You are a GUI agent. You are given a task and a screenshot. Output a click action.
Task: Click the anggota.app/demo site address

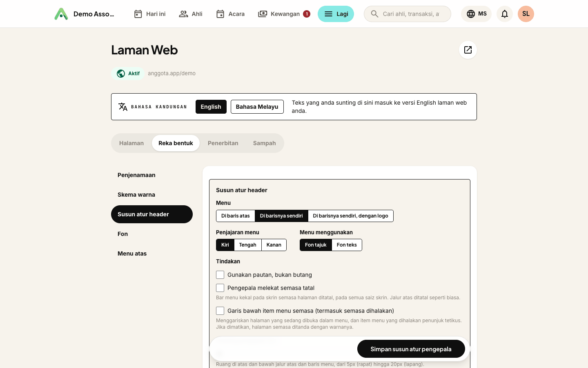click(172, 74)
